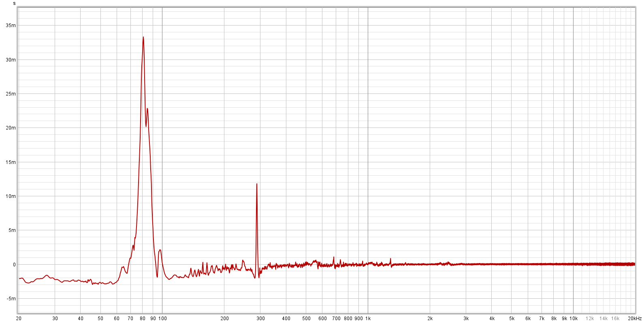
Task: Click the 's' seconds unit label
Action: coord(14,3)
